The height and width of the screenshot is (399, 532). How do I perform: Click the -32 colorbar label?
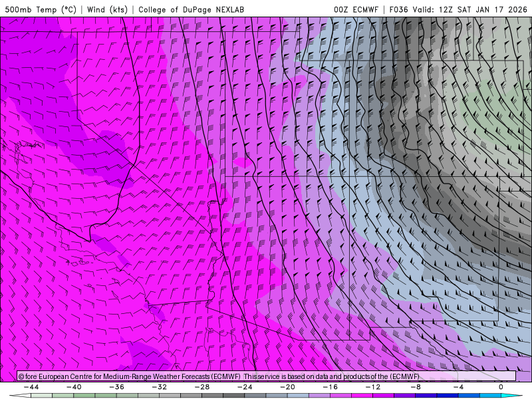click(x=160, y=387)
